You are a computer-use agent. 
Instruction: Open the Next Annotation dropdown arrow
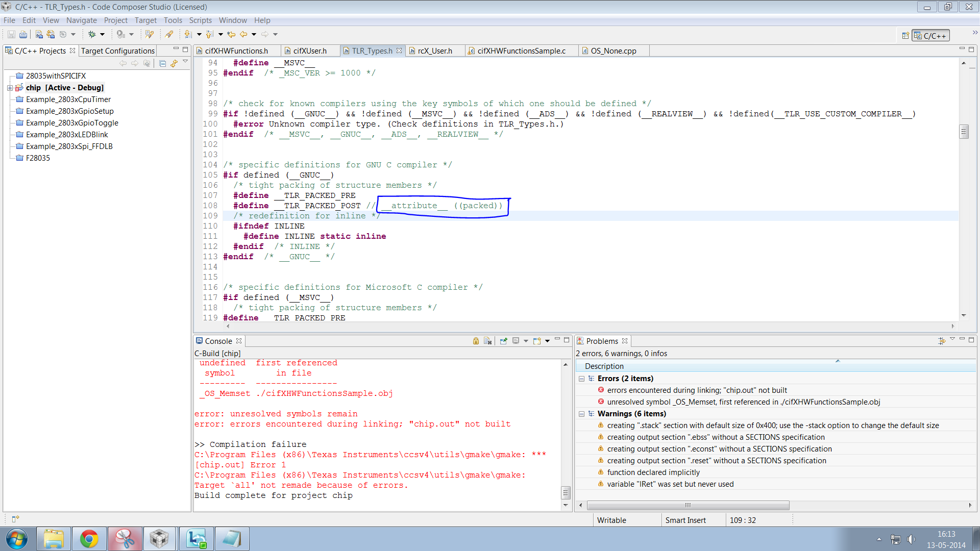pos(199,34)
